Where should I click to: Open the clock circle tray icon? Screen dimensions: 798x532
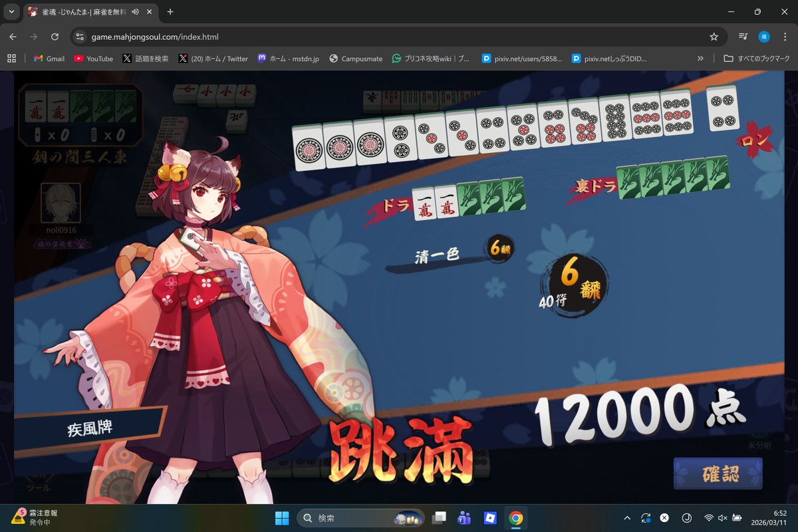[687, 518]
